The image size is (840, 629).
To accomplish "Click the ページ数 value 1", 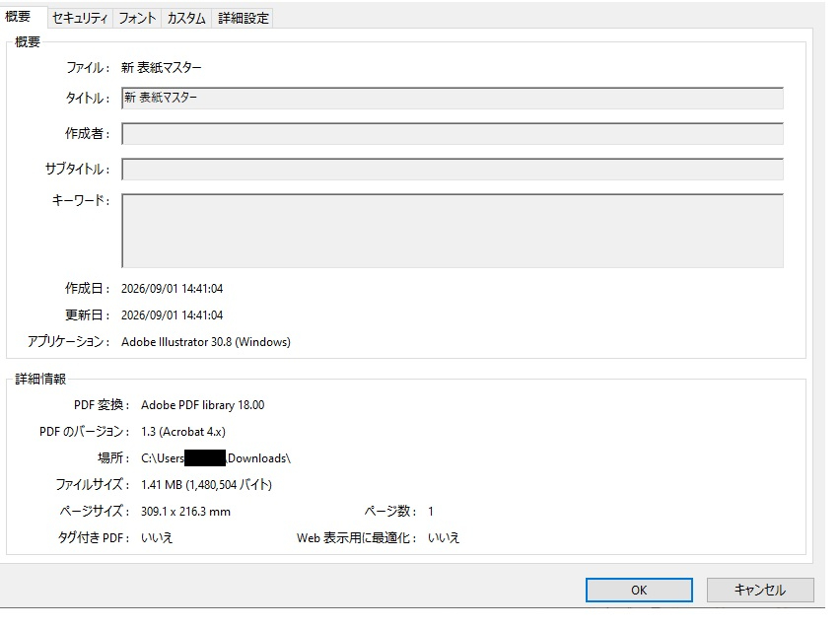I will 431,511.
